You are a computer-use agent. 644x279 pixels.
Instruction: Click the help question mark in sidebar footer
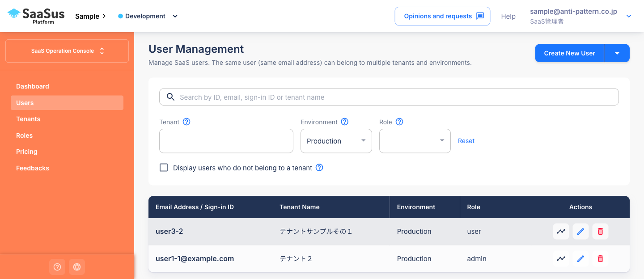pyautogui.click(x=57, y=267)
